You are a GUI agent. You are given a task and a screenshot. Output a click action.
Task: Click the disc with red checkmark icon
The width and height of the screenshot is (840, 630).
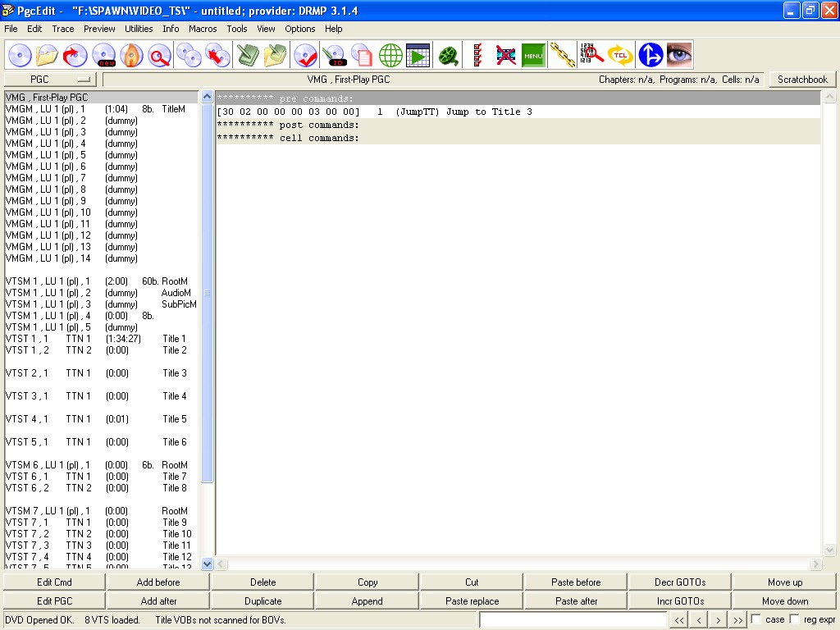tap(305, 55)
